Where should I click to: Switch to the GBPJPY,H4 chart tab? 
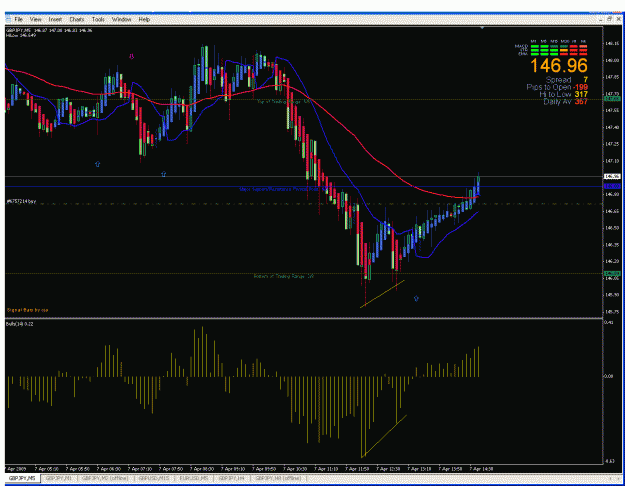point(231,478)
